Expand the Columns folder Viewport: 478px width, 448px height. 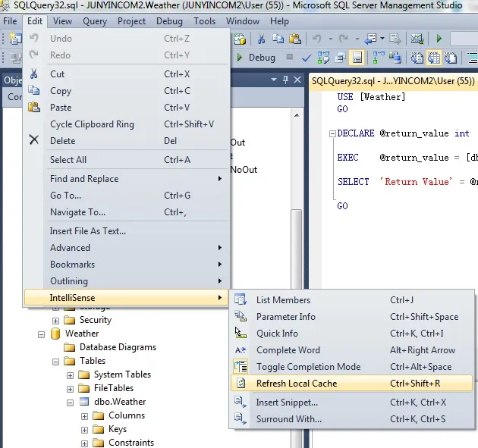(x=84, y=416)
